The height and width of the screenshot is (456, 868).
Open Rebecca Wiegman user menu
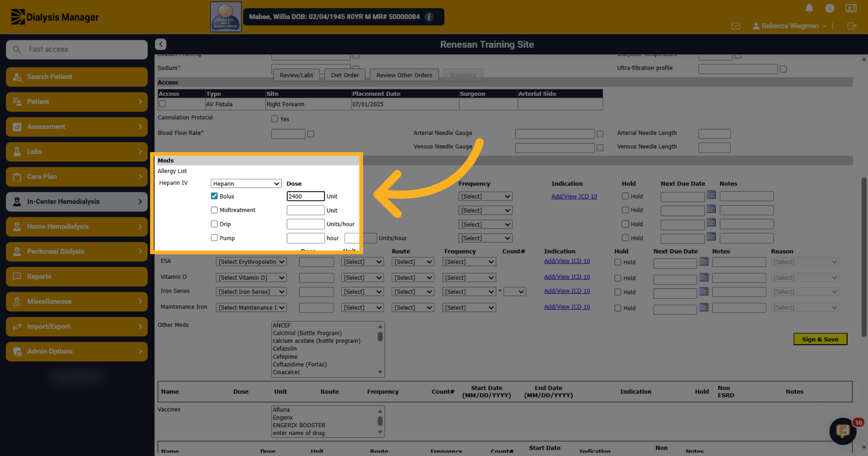pos(790,26)
